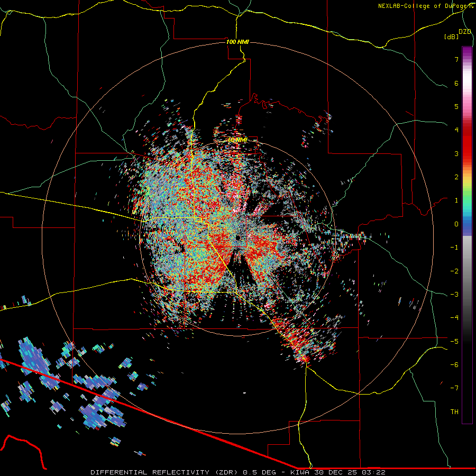The image size is (476, 476).
Task: Click the "4" value on color scale
Action: click(456, 130)
